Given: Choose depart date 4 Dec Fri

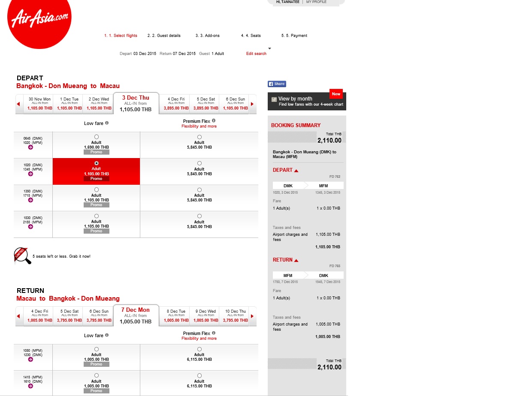Looking at the screenshot, I should tap(176, 104).
